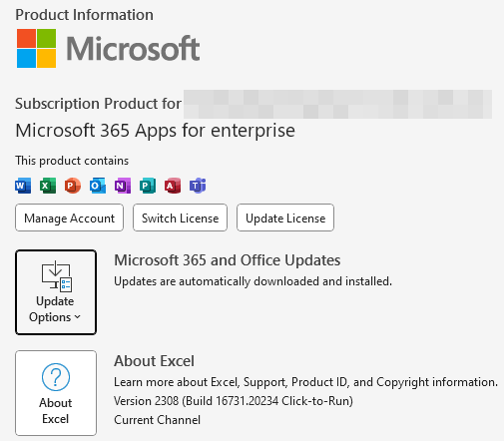The height and width of the screenshot is (441, 504).
Task: Click the Product Information heading
Action: 84,15
